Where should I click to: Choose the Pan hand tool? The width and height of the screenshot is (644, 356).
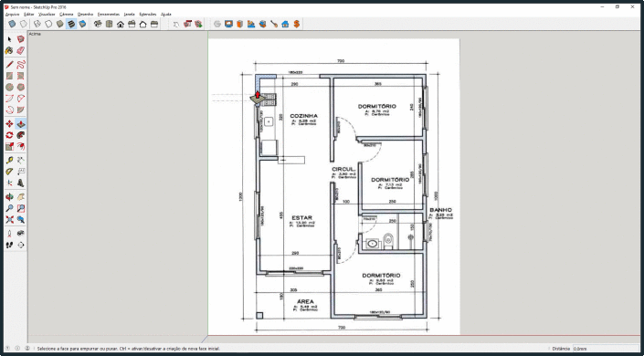20,197
